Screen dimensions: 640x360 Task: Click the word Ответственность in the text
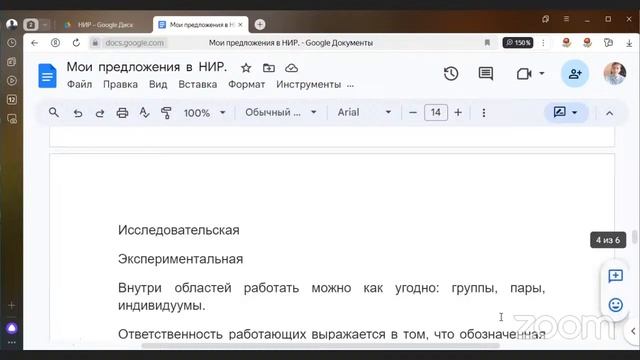(171, 334)
